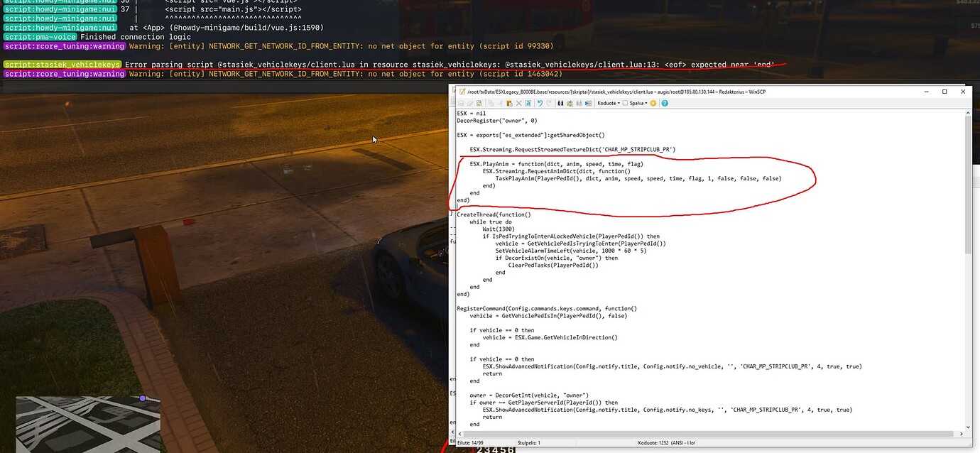Undo the last edit

coord(540,103)
